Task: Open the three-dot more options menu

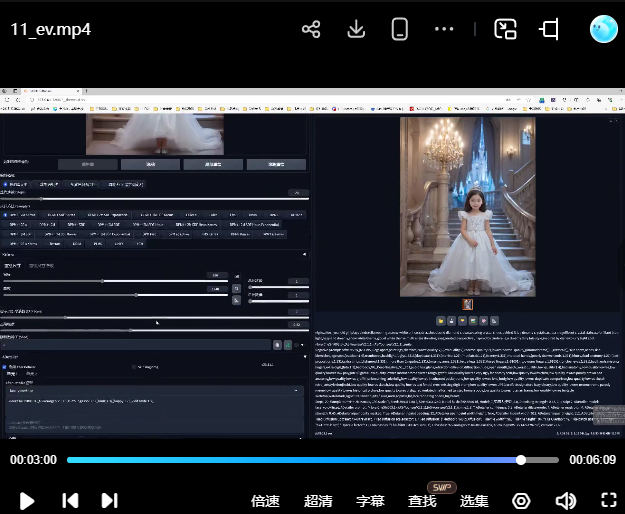Action: [x=445, y=29]
